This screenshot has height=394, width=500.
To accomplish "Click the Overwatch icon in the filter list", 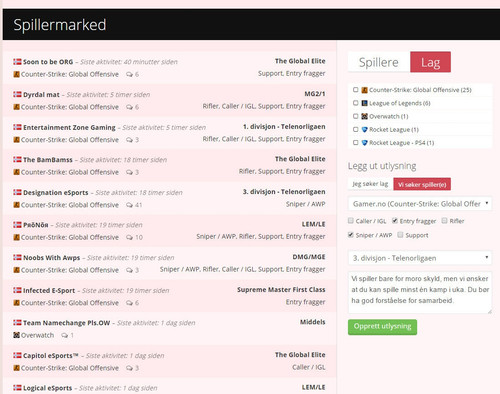I will [x=365, y=116].
